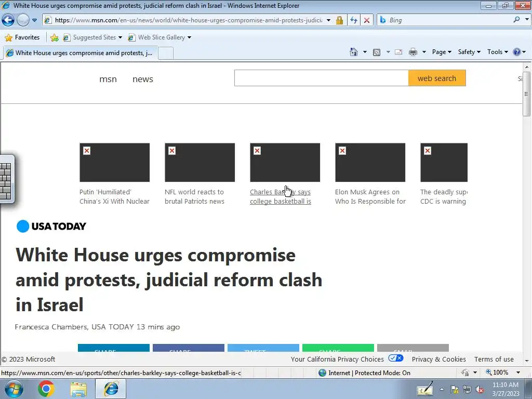Expand the address bar autocomplete dropdown
The height and width of the screenshot is (399, 532).
point(328,20)
